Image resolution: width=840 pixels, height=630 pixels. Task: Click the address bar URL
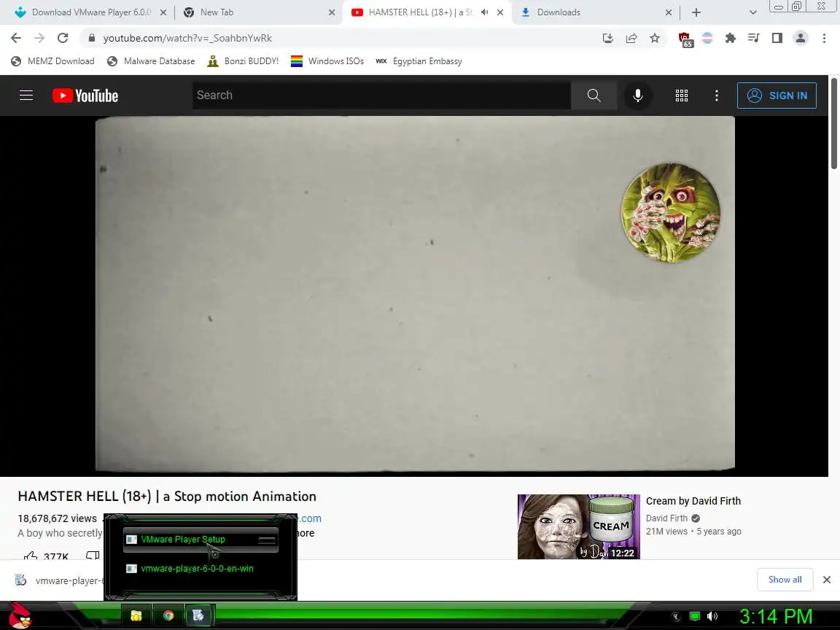tap(187, 38)
